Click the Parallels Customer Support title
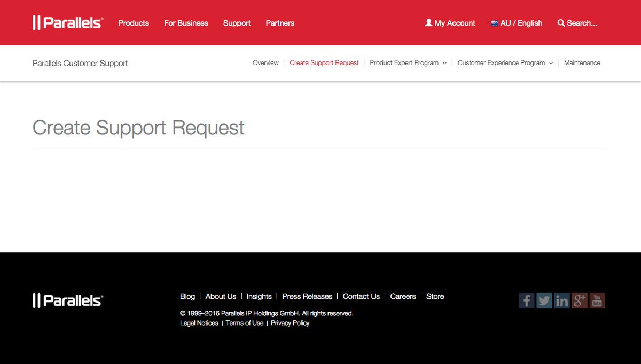 coord(80,63)
